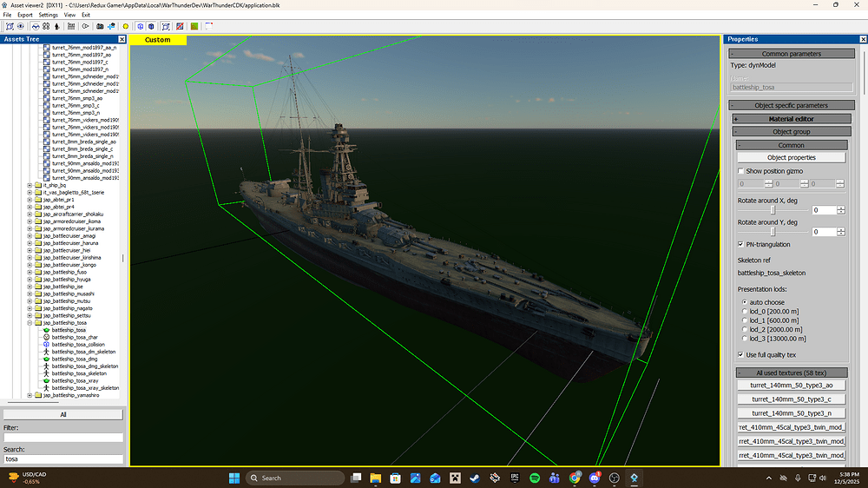Click the green square toolbar icon
The image size is (868, 488).
(x=194, y=26)
